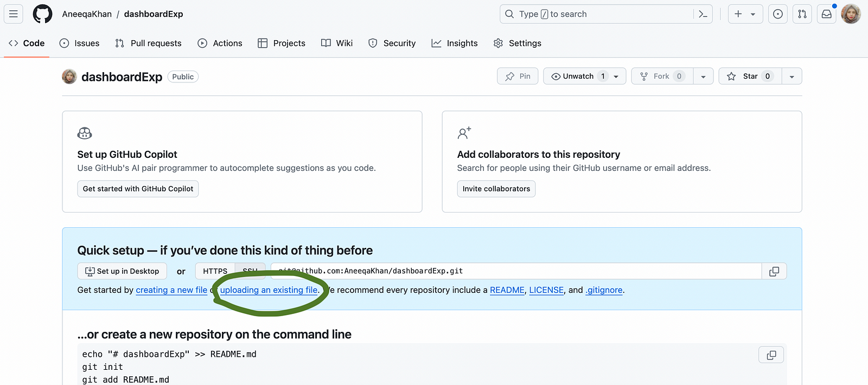
Task: Click the add collaborators person icon
Action: pyautogui.click(x=464, y=133)
